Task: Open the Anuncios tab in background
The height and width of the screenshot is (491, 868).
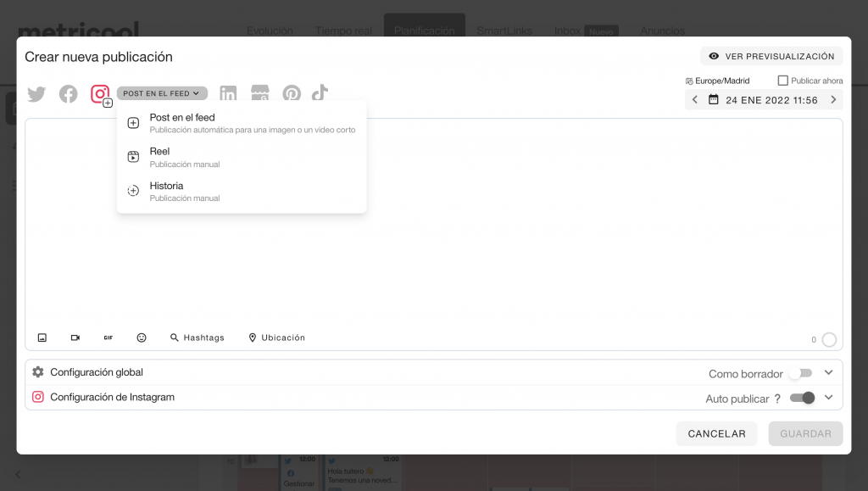Action: point(663,31)
